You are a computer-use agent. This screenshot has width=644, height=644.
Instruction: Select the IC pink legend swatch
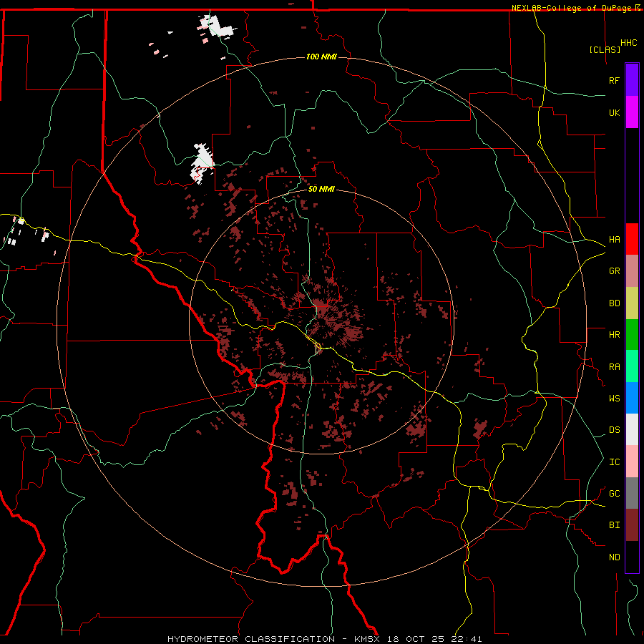pos(632,462)
